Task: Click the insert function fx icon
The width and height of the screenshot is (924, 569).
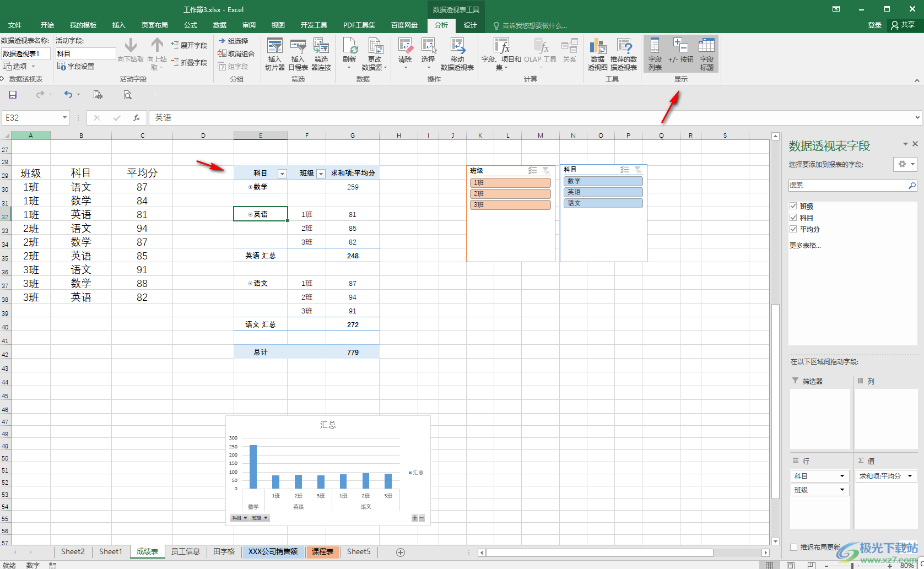Action: coord(137,117)
